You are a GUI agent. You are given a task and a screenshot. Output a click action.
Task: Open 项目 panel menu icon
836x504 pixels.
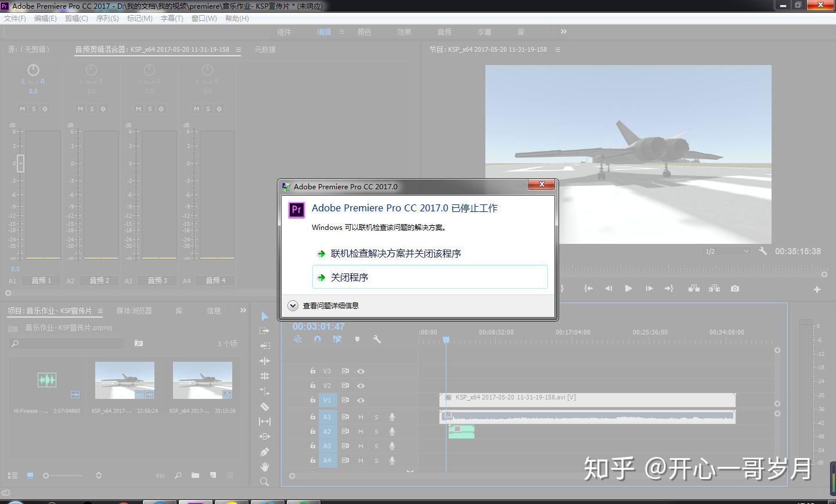100,311
